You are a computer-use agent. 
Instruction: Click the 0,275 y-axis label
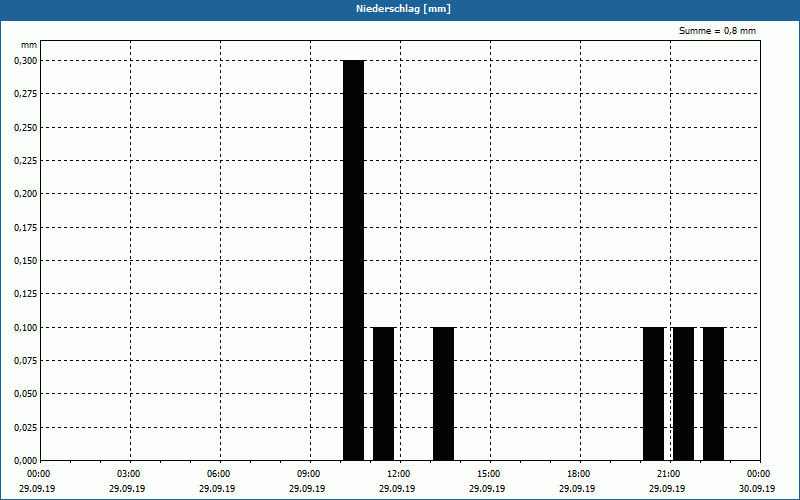coord(26,94)
